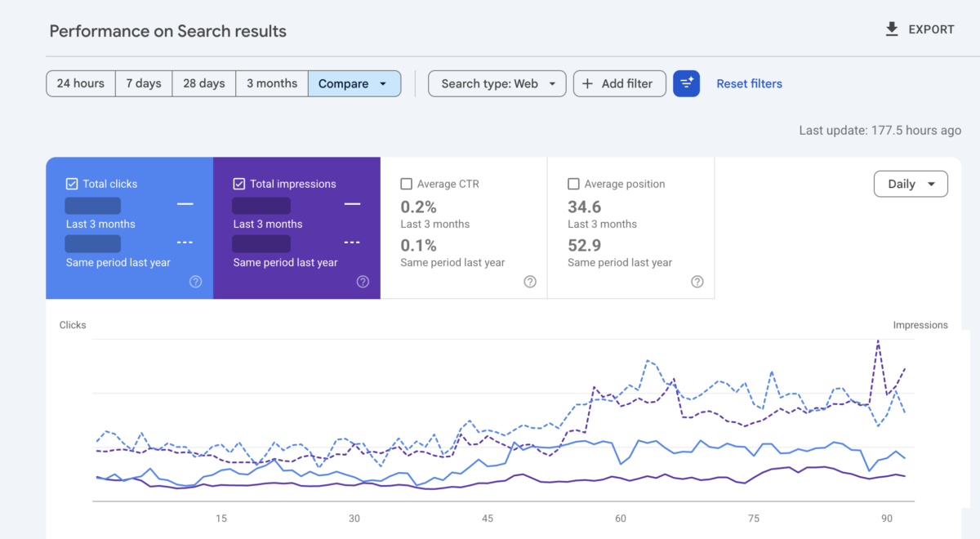
Task: Click the 30 tick on chart x-axis
Action: [354, 519]
